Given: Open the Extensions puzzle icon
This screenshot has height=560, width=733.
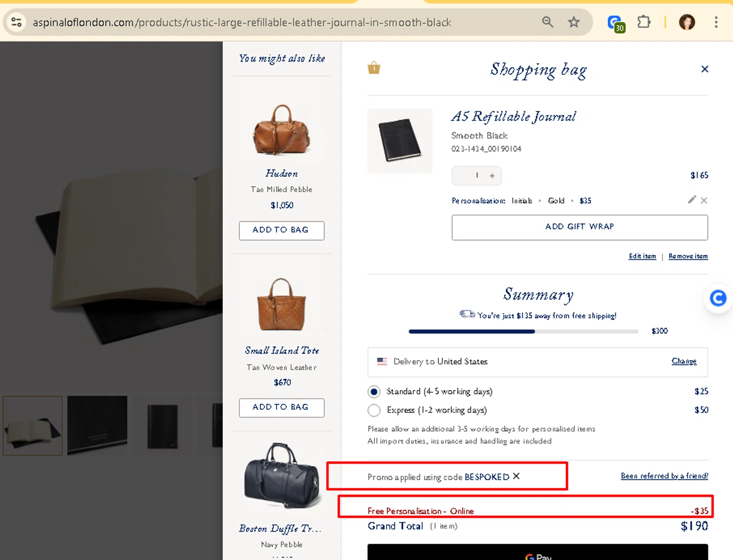Looking at the screenshot, I should coord(644,22).
